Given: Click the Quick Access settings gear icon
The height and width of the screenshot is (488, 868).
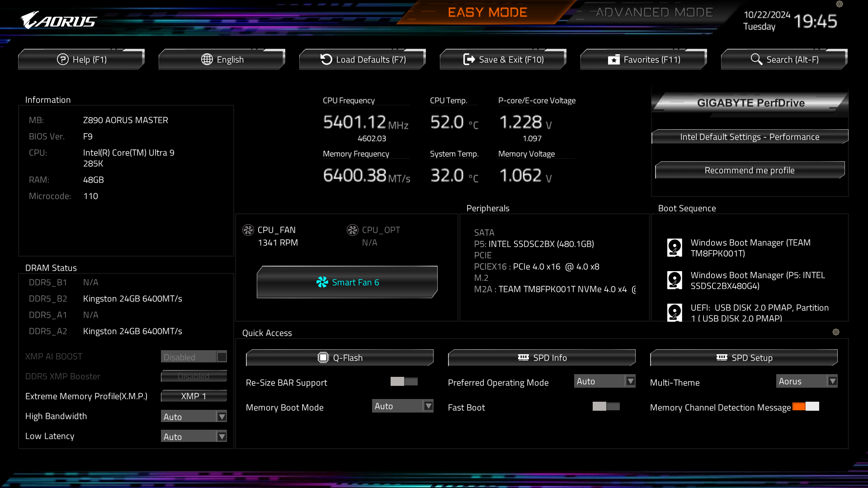Looking at the screenshot, I should [836, 332].
